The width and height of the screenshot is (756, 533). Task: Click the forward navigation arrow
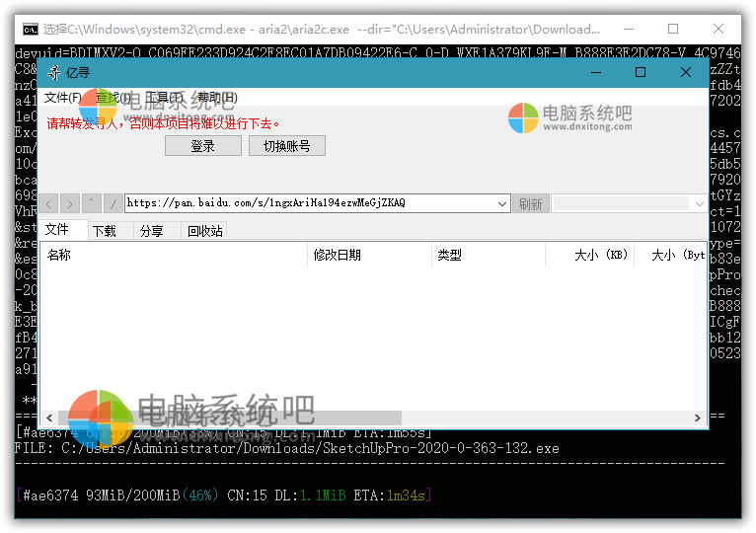(70, 203)
